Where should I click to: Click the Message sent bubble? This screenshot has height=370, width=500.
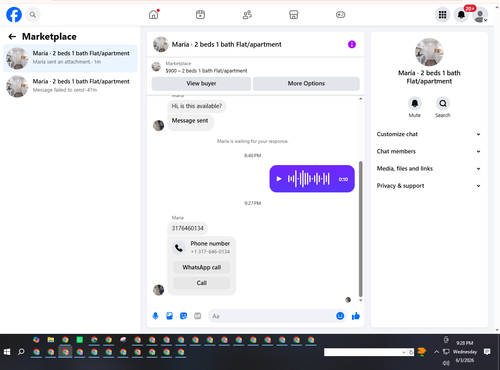tap(190, 121)
